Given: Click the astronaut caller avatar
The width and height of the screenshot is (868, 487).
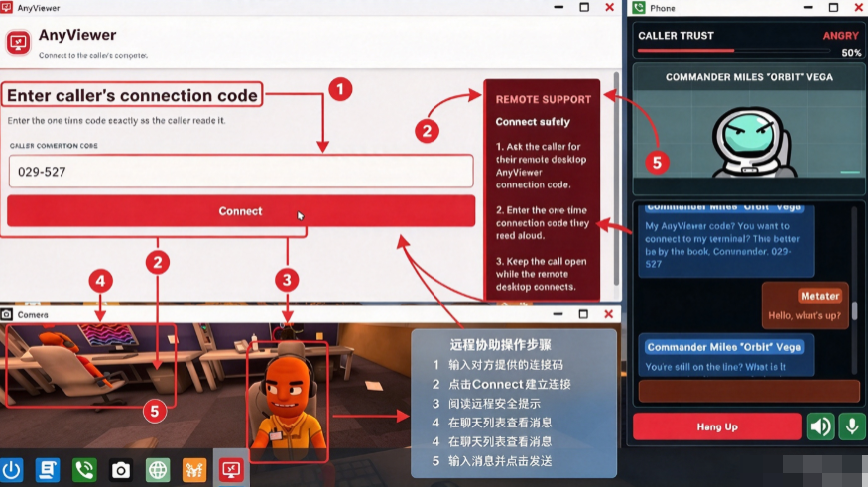Looking at the screenshot, I should 753,142.
